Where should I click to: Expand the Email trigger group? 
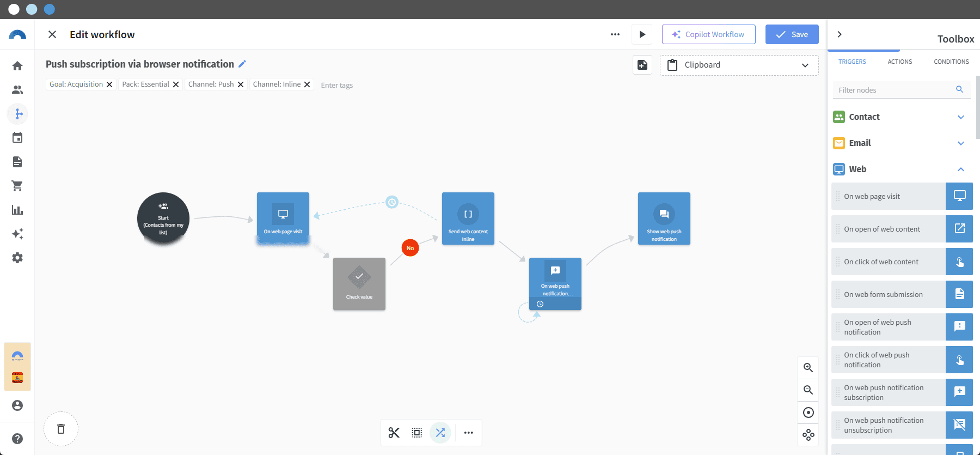coord(901,143)
